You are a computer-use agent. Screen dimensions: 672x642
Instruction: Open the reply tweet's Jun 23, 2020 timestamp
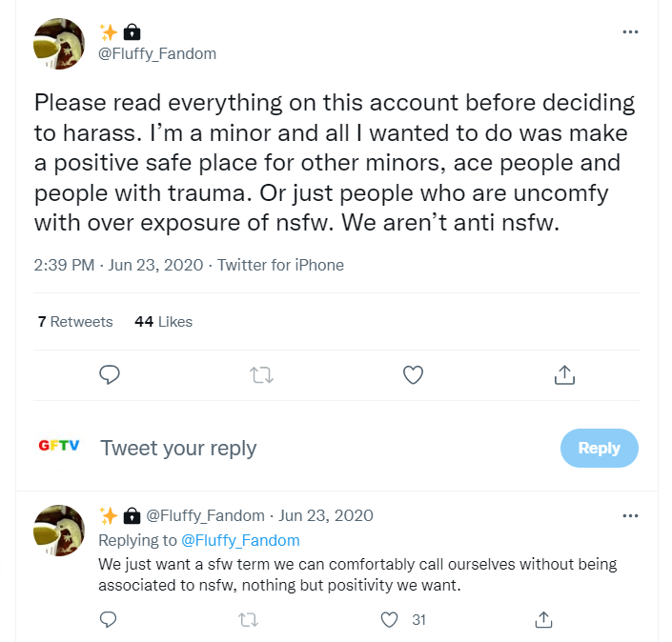pyautogui.click(x=326, y=515)
